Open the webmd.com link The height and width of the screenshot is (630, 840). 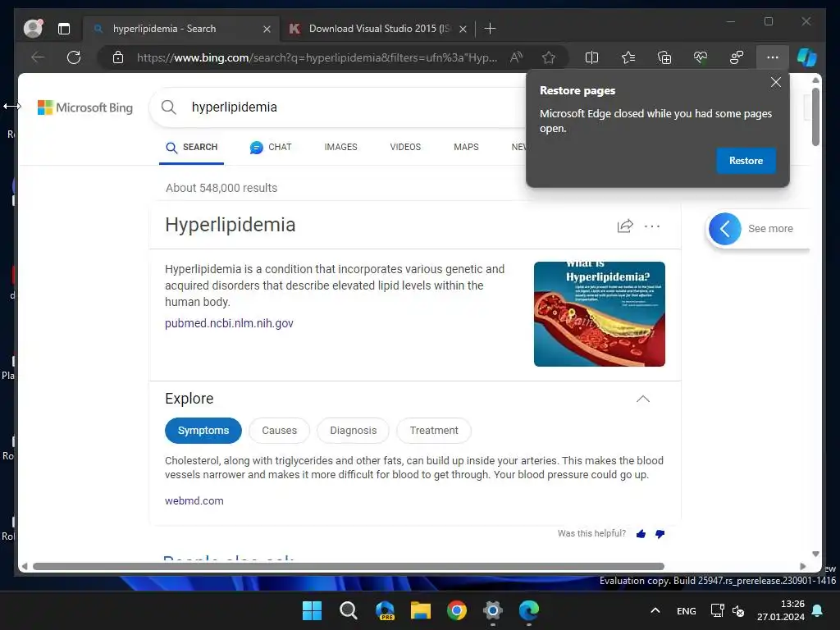194,501
